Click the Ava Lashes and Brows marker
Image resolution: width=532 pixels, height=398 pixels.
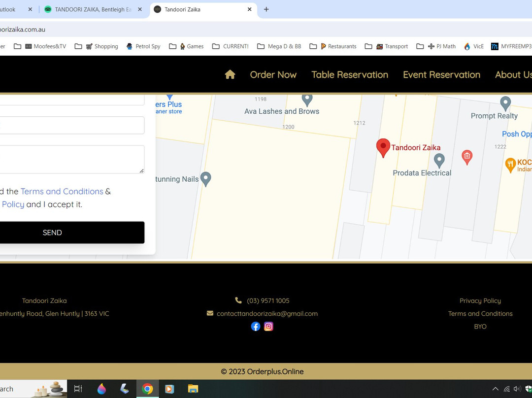tap(307, 99)
